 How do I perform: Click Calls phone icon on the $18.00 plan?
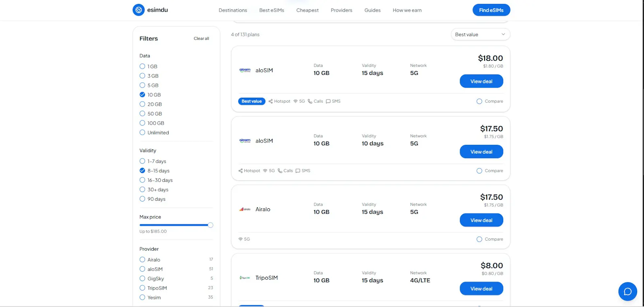tap(310, 101)
